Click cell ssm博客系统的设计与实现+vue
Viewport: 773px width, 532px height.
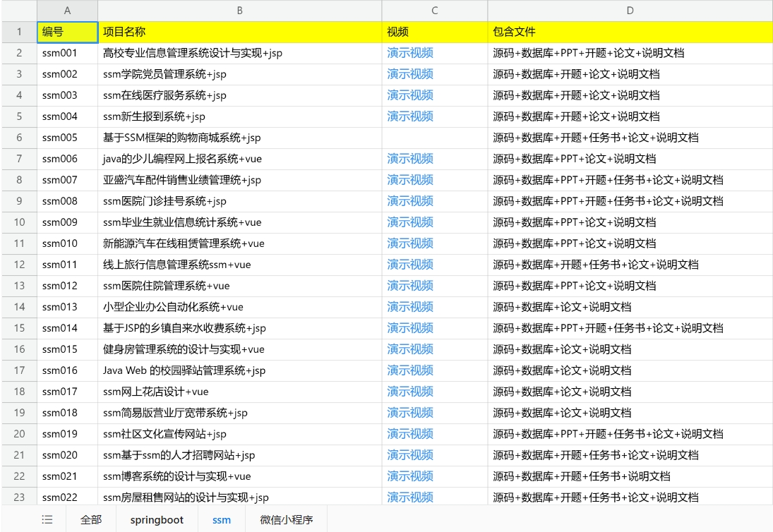[239, 477]
